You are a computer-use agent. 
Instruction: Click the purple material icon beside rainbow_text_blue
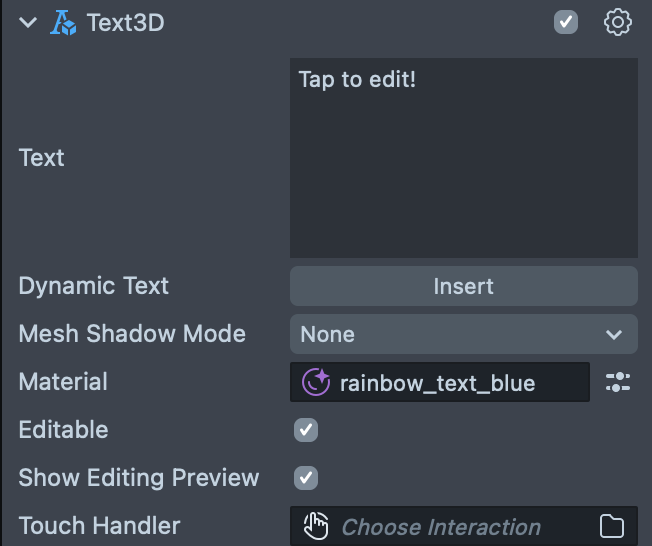pos(315,382)
